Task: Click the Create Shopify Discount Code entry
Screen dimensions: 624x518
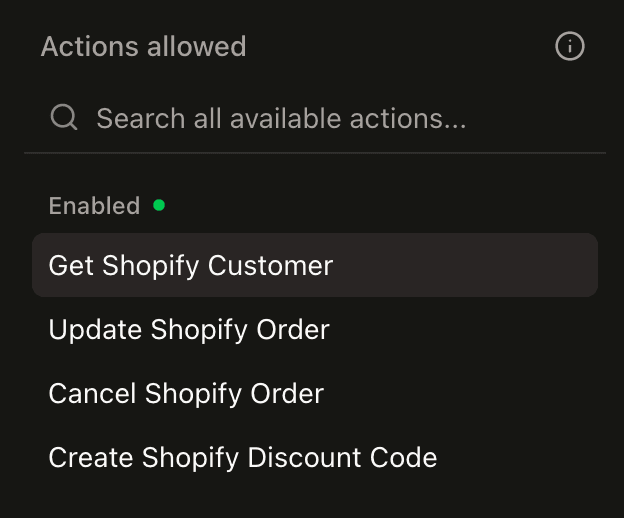Action: (243, 457)
